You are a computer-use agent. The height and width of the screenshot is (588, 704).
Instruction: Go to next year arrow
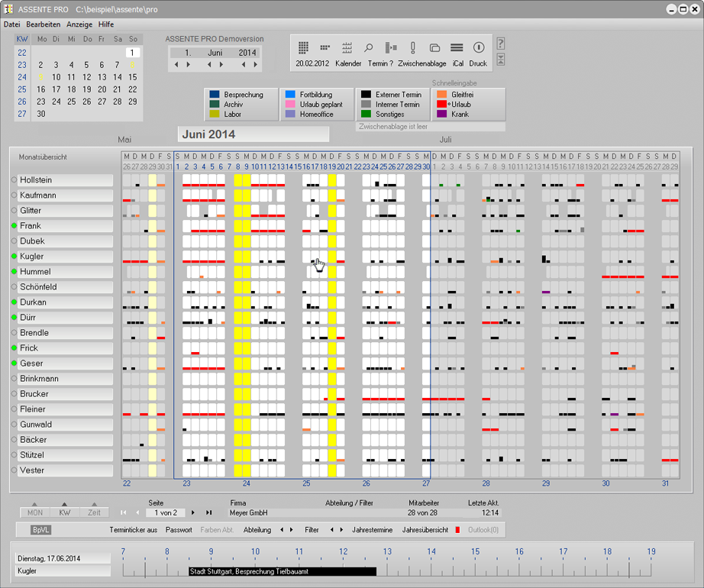pyautogui.click(x=256, y=65)
